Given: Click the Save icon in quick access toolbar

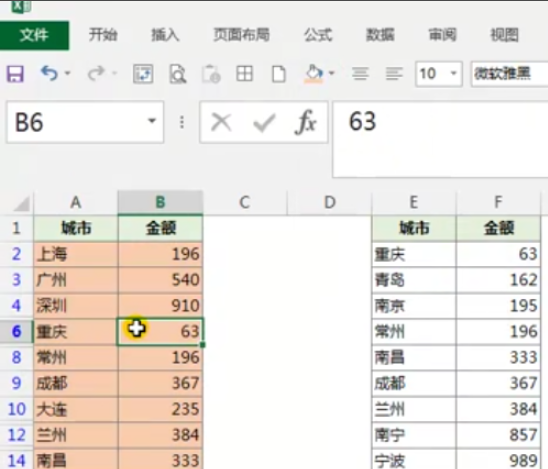Looking at the screenshot, I should pyautogui.click(x=15, y=74).
